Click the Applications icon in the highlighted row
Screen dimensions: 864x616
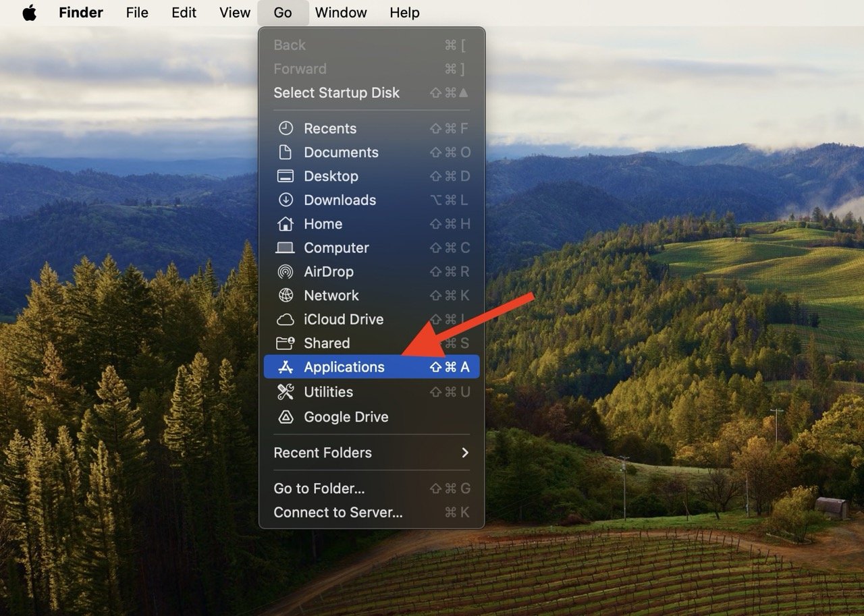(286, 367)
